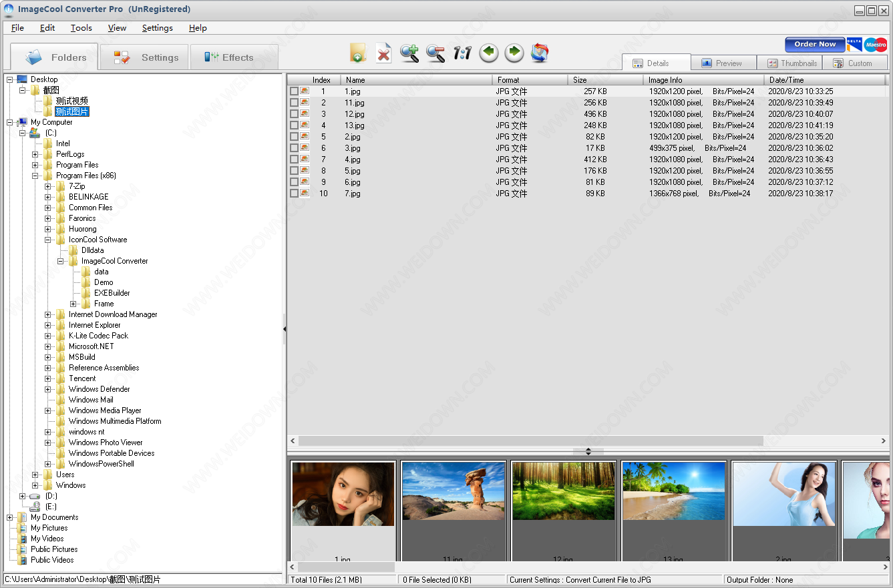893x588 pixels.
Task: Go to next image with right arrow
Action: 514,53
